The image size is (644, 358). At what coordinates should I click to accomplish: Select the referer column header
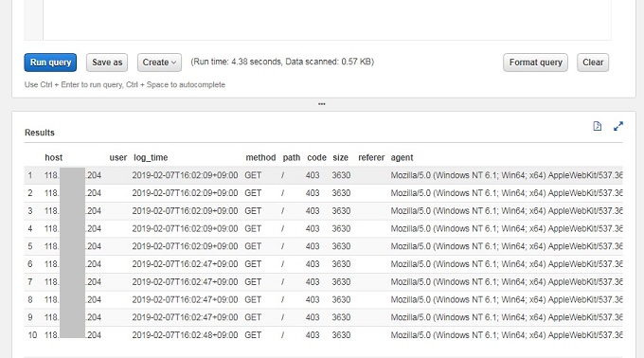(371, 157)
